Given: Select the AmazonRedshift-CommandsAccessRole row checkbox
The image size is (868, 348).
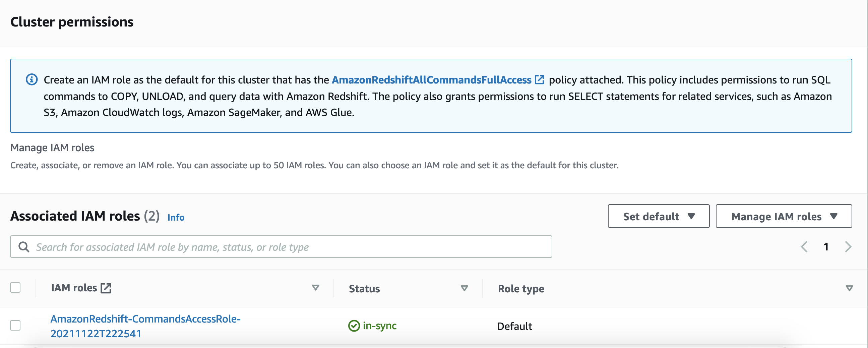Looking at the screenshot, I should pos(15,326).
